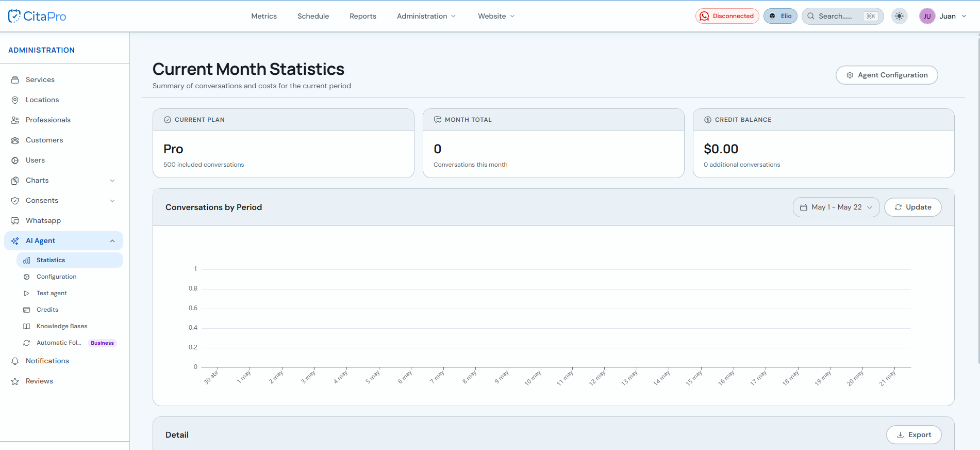
Task: Click the '0 additional conversations' text
Action: point(742,165)
